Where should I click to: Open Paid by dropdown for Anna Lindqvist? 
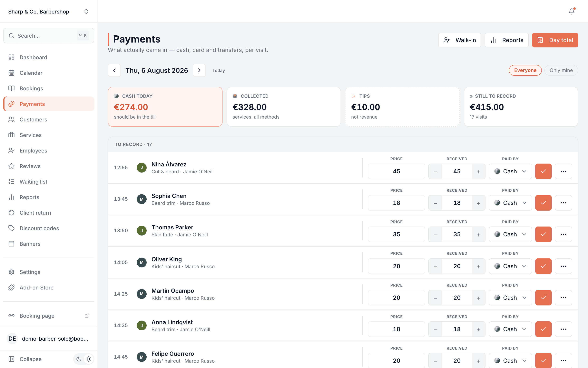click(510, 329)
